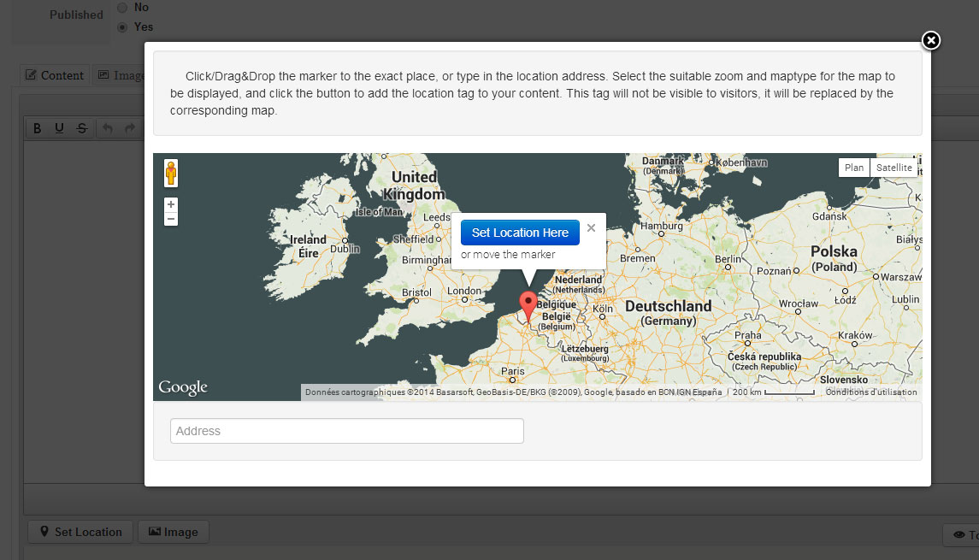The width and height of the screenshot is (979, 560).
Task: Open Conditions d'utilisation link
Action: pos(871,392)
